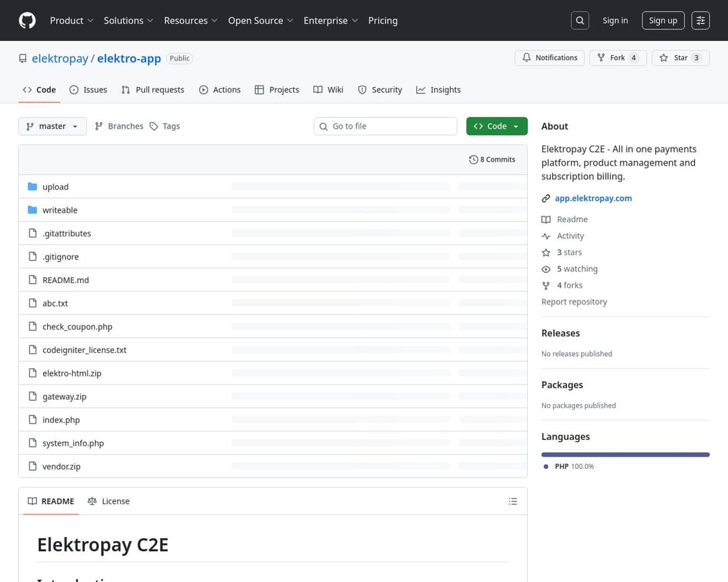
Task: Star the elektro-app repository
Action: tap(681, 57)
